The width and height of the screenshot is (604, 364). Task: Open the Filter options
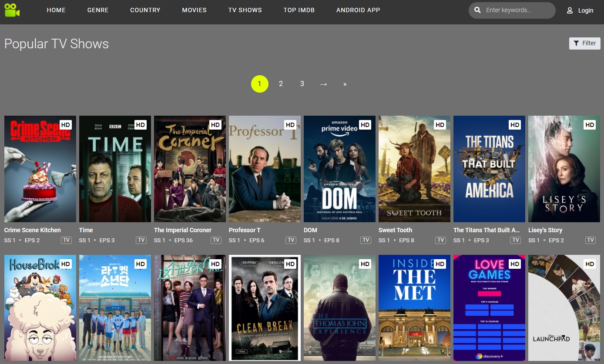coord(584,43)
